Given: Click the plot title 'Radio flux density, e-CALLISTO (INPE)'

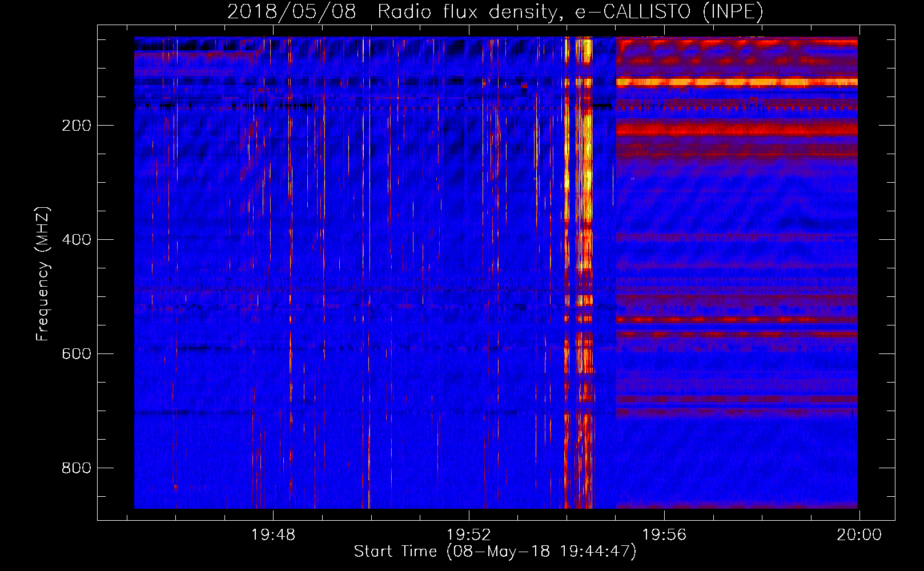Looking at the screenshot, I should click(x=571, y=11).
